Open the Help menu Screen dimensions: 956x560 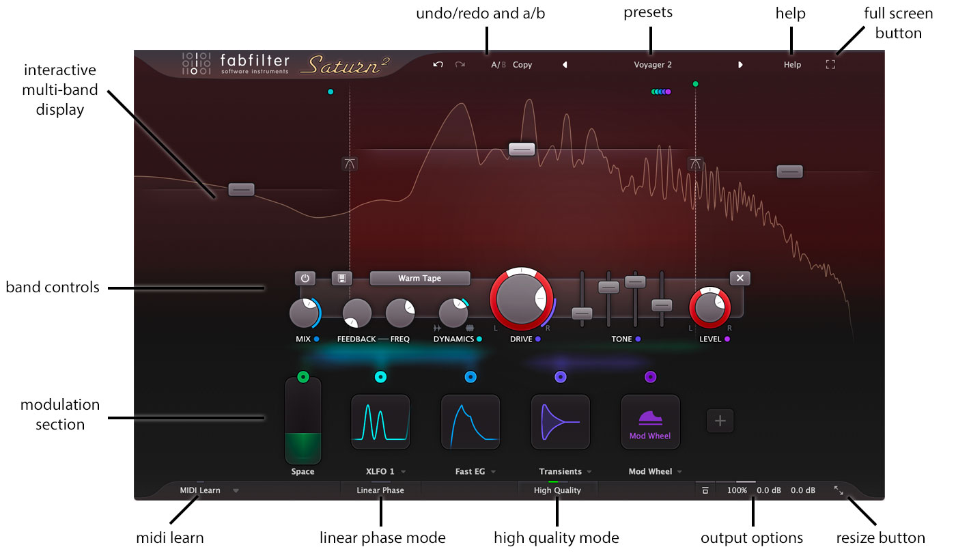coord(792,65)
